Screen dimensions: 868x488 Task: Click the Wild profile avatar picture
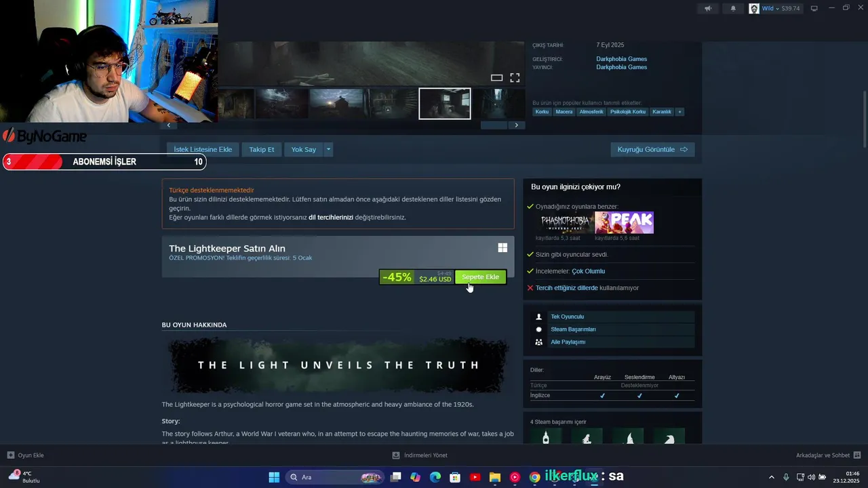point(754,9)
